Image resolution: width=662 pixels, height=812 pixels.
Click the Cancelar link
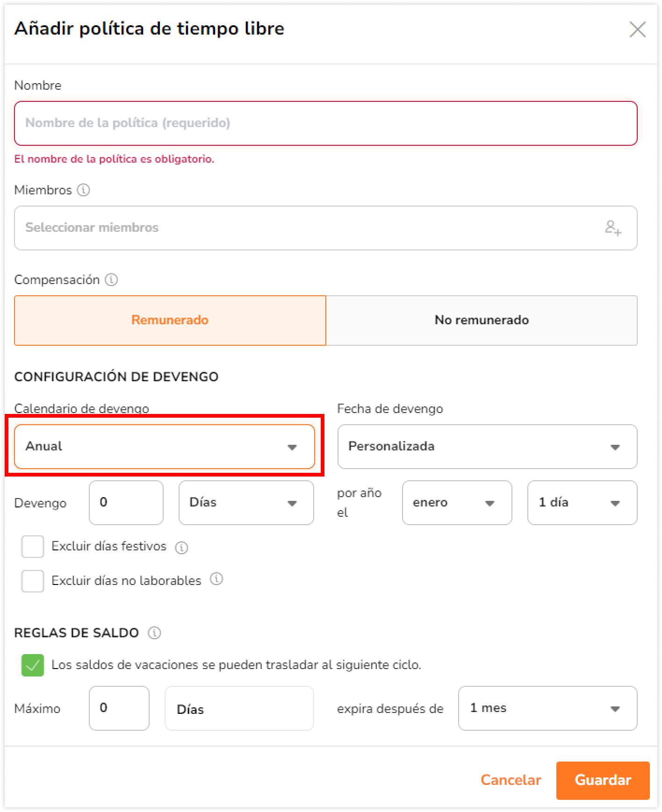click(x=511, y=780)
